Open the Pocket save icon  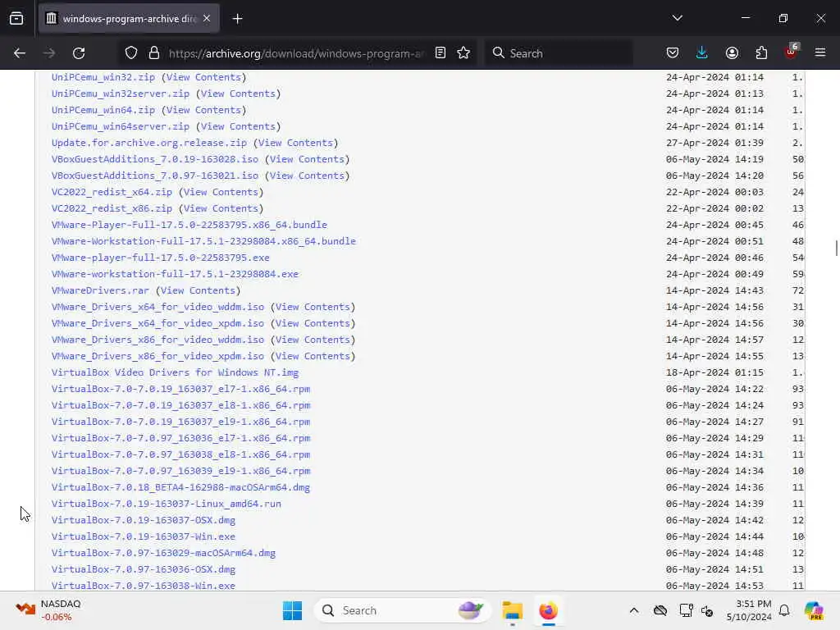tap(673, 53)
